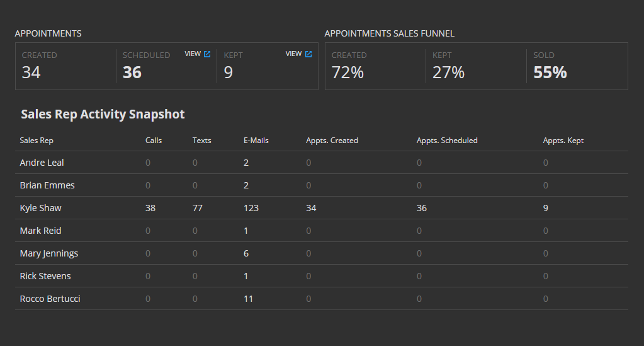
Task: Click the Appts. Created column header
Action: [332, 141]
